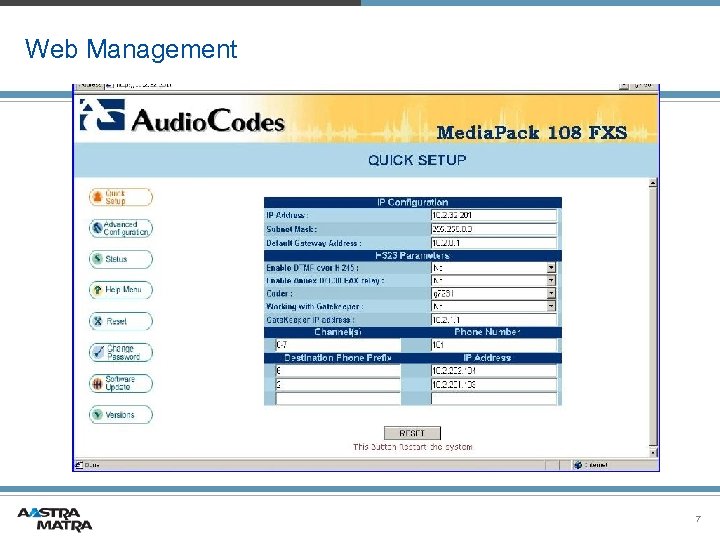Click the Default Gateway Address field
The image size is (720, 540).
pos(494,242)
